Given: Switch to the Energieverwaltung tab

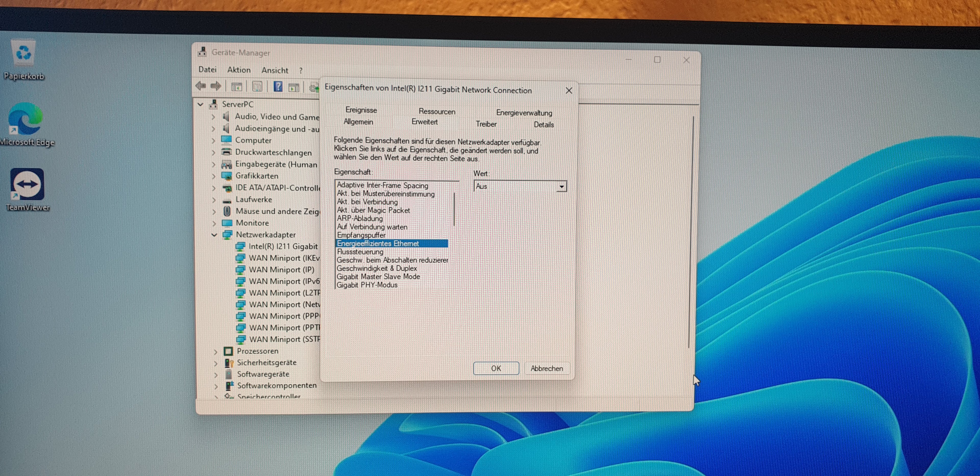Looking at the screenshot, I should [x=523, y=113].
